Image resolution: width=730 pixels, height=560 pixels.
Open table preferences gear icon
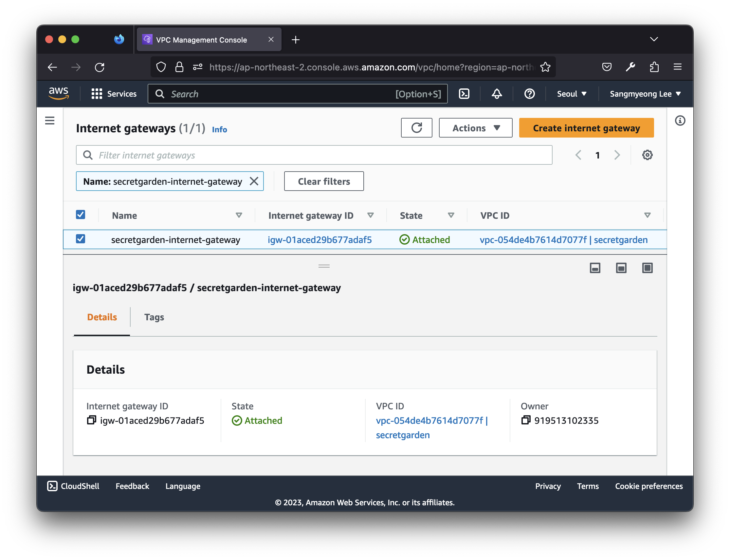point(647,155)
